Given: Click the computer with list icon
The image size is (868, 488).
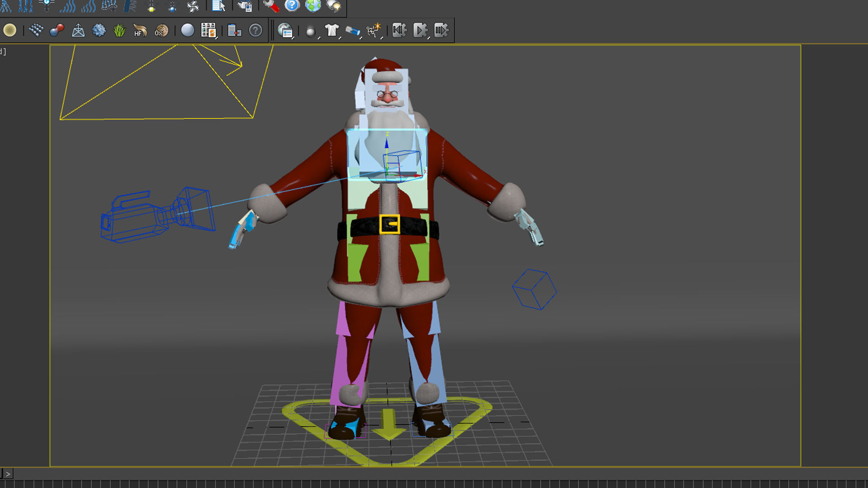Looking at the screenshot, I should [x=245, y=6].
